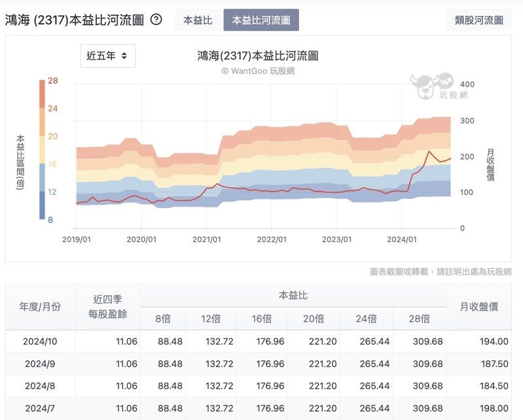Click the 2021/01 x-axis label
Screen dimensions: 523x420
pos(206,239)
